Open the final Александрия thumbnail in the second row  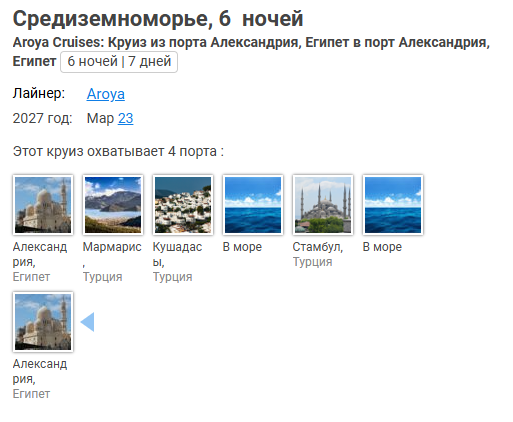point(43,322)
